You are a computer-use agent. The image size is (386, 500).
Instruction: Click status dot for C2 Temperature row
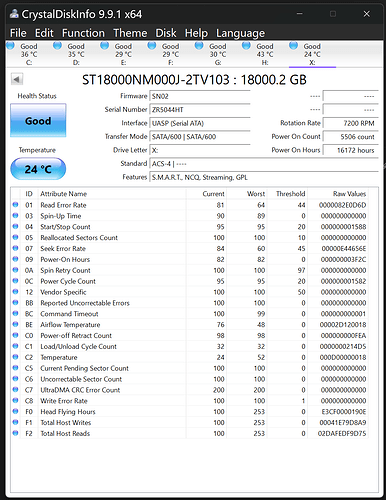tap(15, 357)
